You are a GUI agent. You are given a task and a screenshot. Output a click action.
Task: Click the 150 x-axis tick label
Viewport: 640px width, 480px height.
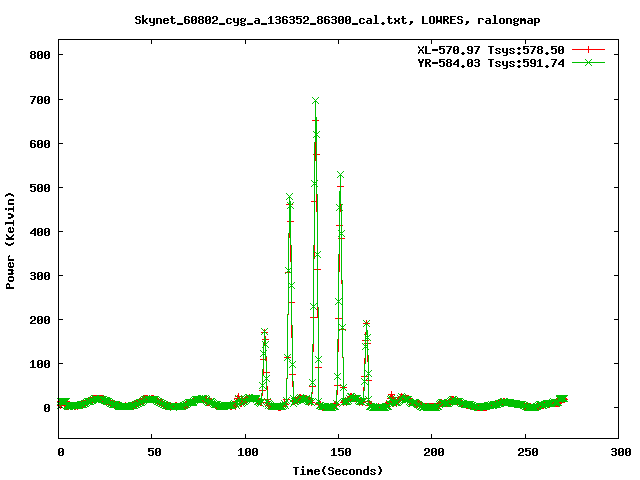point(341,452)
